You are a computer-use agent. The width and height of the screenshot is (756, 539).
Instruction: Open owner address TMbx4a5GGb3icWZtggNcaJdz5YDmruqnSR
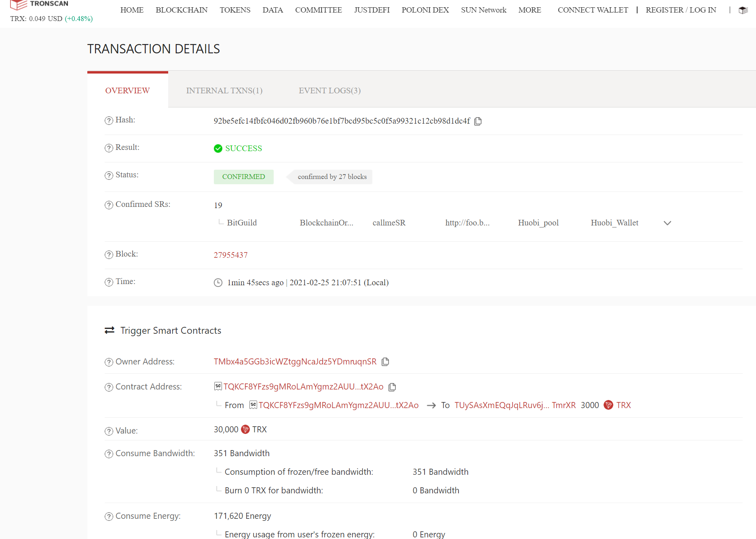295,362
